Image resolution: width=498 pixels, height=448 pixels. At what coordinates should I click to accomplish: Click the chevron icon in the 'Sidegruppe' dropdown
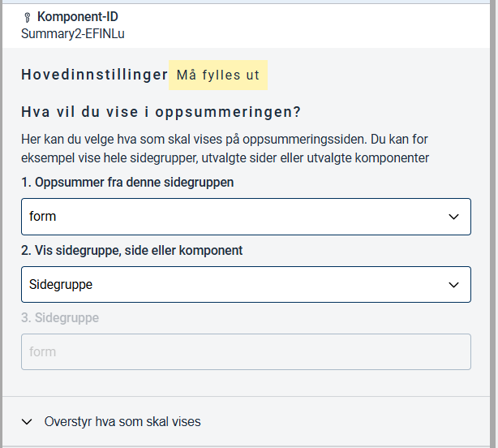[x=453, y=285]
